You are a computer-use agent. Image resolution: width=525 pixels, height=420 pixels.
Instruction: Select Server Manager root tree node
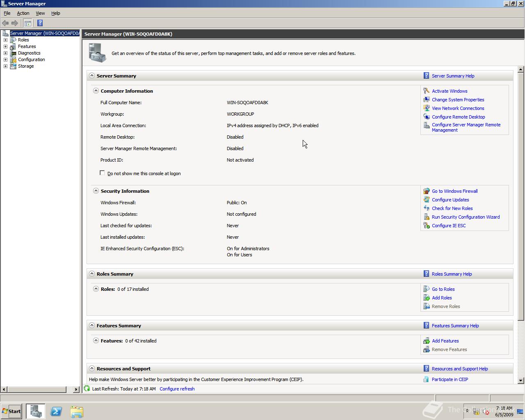click(44, 33)
